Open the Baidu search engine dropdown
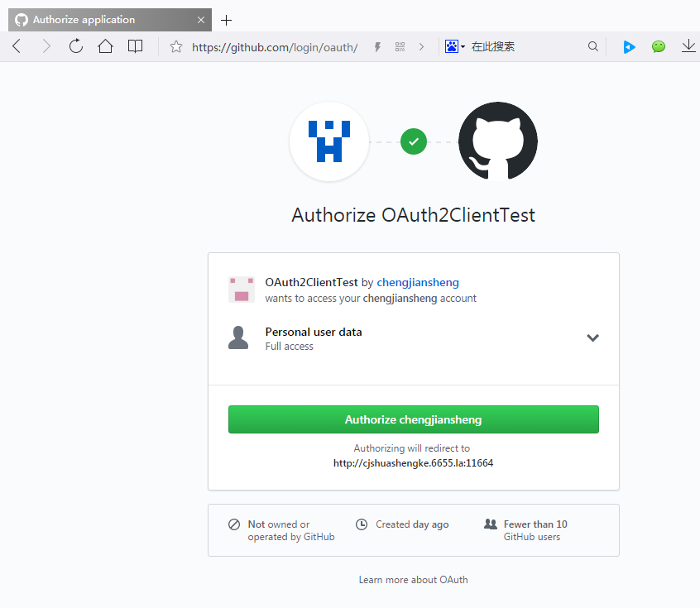 pyautogui.click(x=455, y=47)
